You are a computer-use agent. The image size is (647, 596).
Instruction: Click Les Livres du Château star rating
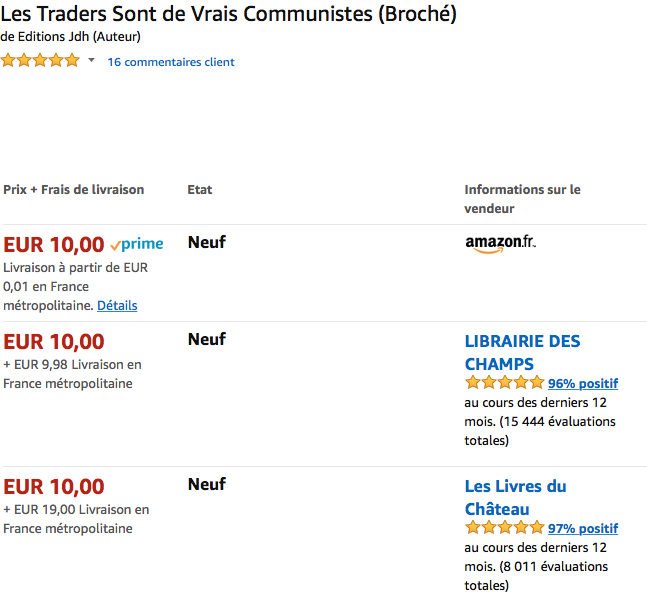(x=504, y=528)
